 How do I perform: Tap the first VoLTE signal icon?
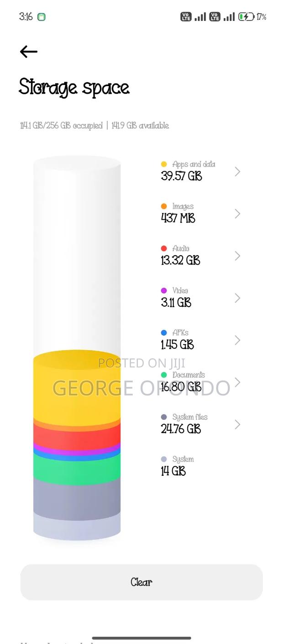[186, 17]
